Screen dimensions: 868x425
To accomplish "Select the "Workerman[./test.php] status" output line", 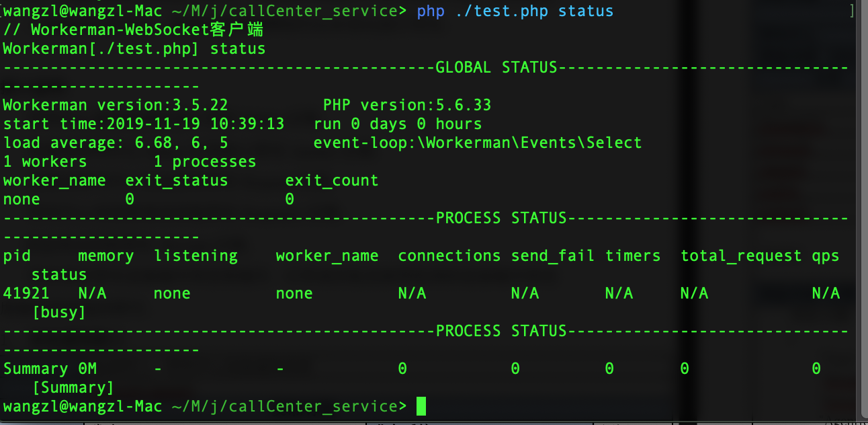I will pyautogui.click(x=134, y=48).
